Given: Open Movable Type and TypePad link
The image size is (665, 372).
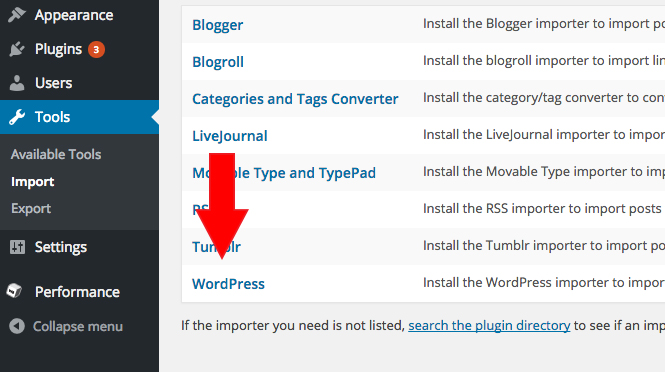Looking at the screenshot, I should click(284, 173).
